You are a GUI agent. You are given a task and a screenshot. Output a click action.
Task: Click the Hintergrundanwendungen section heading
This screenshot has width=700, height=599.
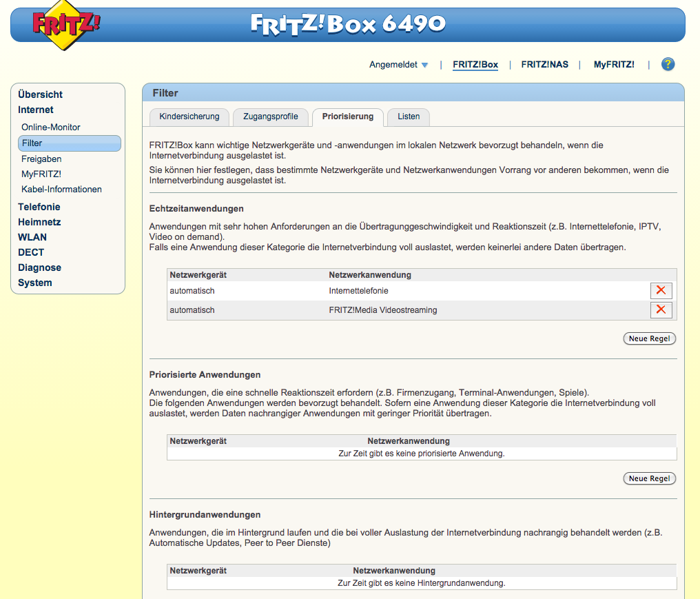click(205, 515)
